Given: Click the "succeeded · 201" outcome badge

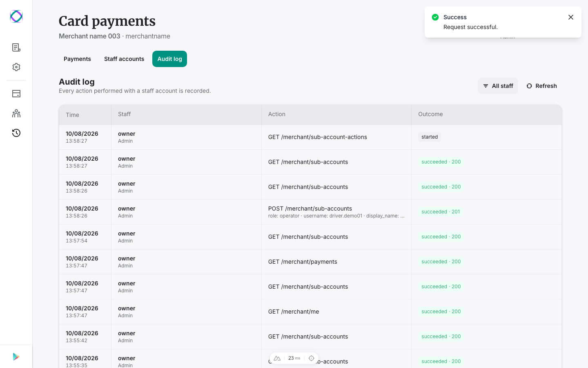Looking at the screenshot, I should (441, 212).
